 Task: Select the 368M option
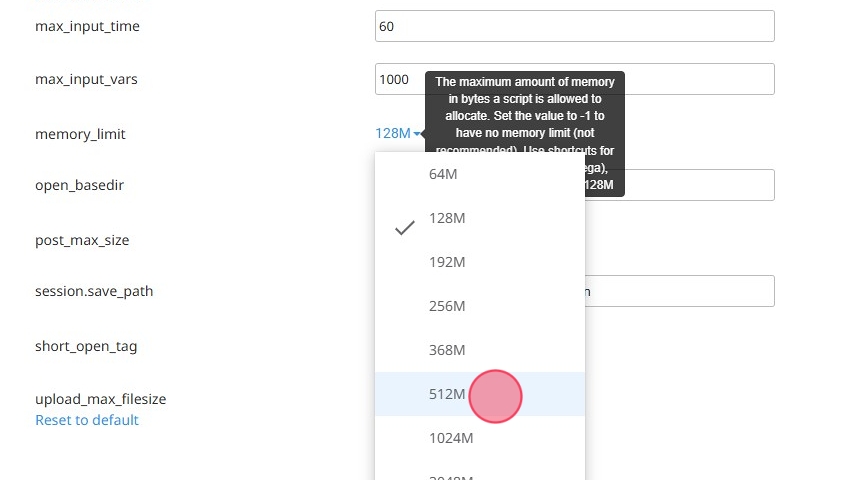[x=447, y=350]
